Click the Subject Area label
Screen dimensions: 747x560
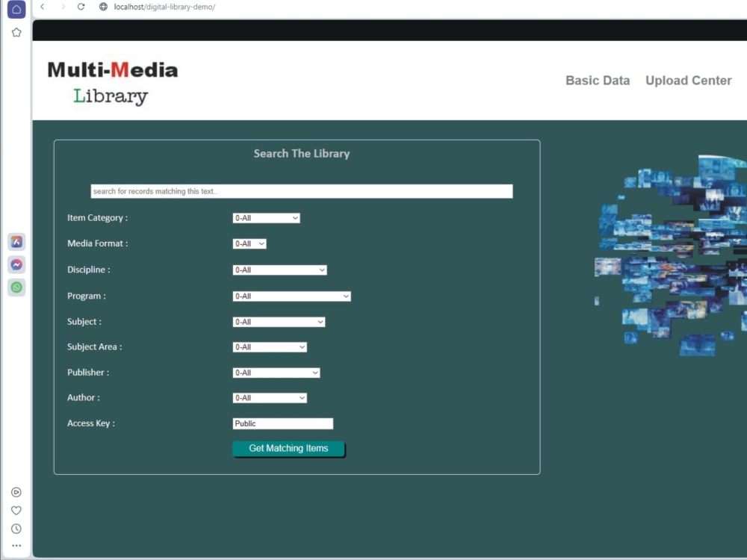94,346
